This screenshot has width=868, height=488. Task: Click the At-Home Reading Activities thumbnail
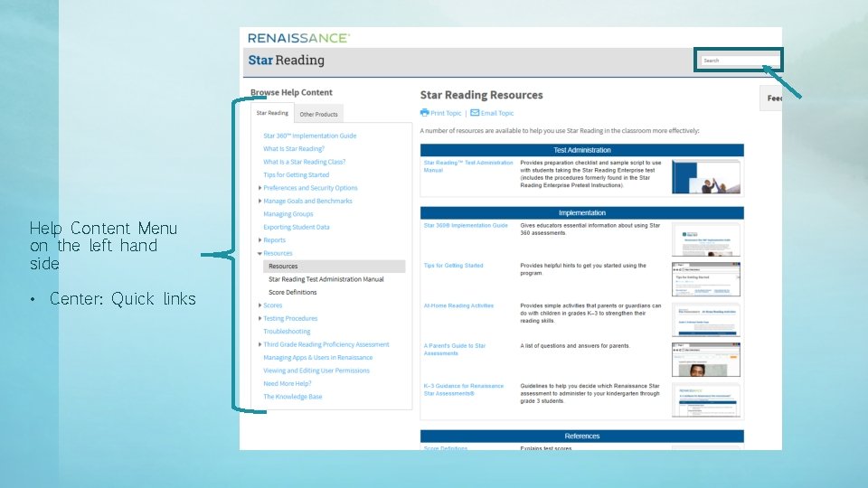[706, 320]
